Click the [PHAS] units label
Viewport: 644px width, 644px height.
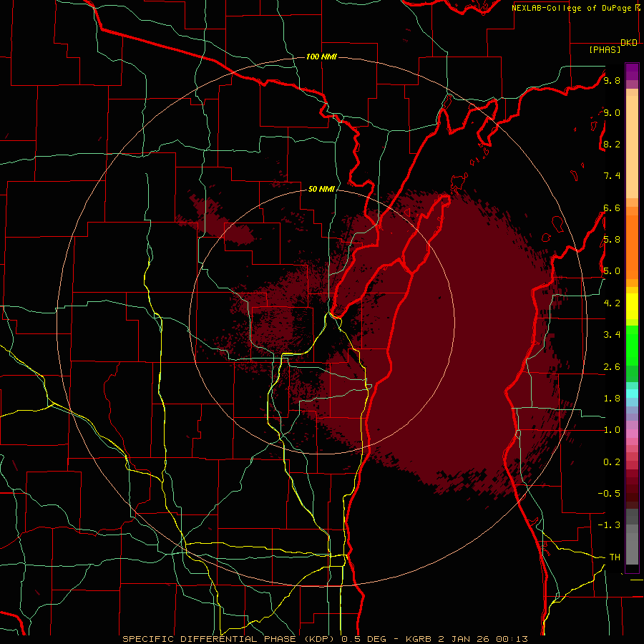(x=605, y=49)
